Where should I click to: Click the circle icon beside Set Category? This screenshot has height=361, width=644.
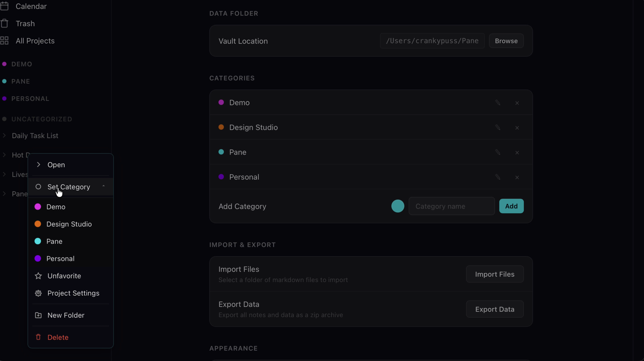(38, 187)
